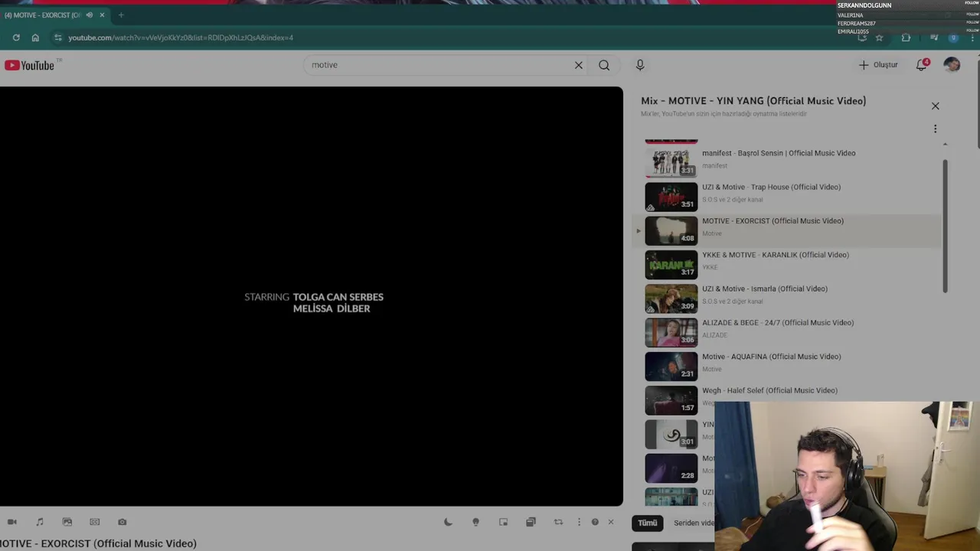Click Trap House thumbnail 3:51

coord(671,197)
